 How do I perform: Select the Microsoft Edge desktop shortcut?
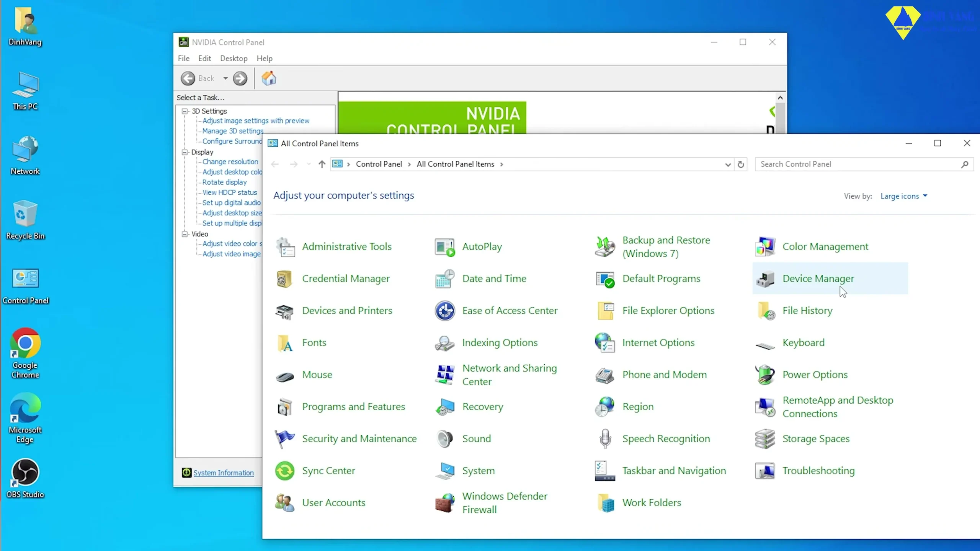[x=25, y=418]
